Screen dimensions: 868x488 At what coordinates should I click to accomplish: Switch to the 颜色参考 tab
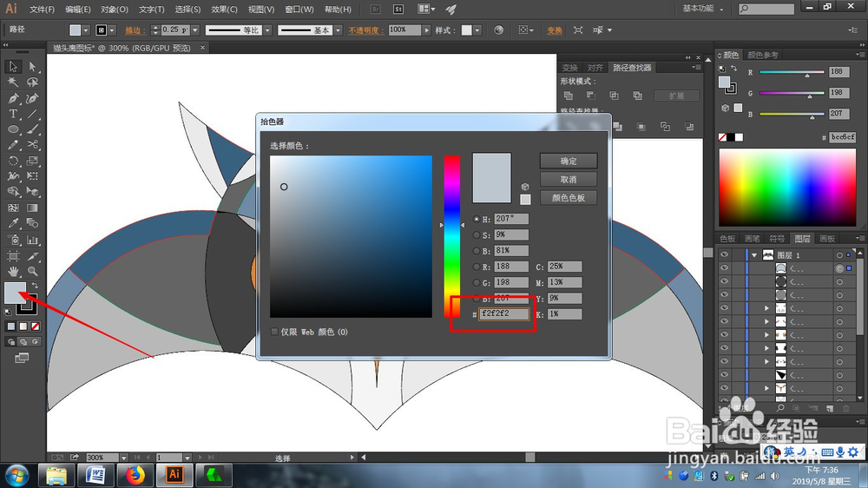[763, 55]
